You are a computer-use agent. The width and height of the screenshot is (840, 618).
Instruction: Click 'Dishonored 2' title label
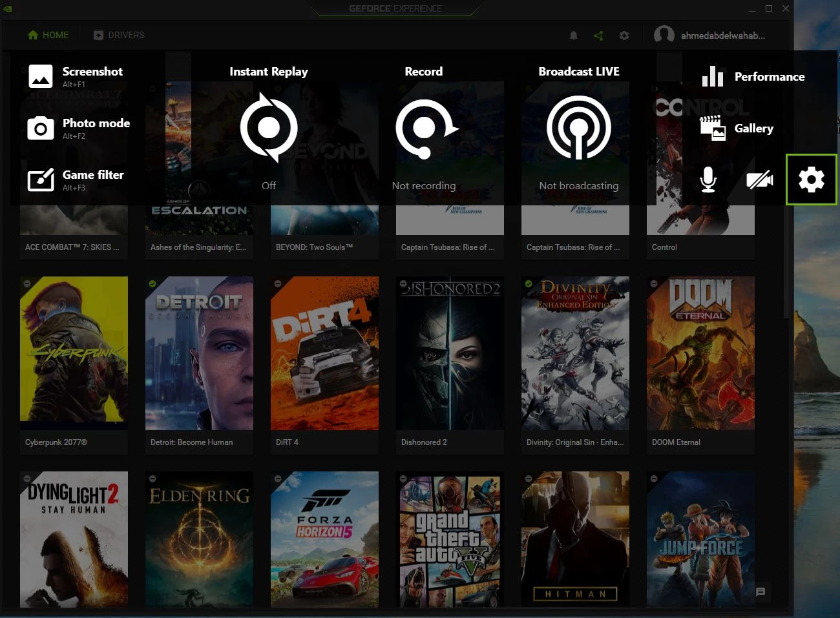(x=424, y=442)
